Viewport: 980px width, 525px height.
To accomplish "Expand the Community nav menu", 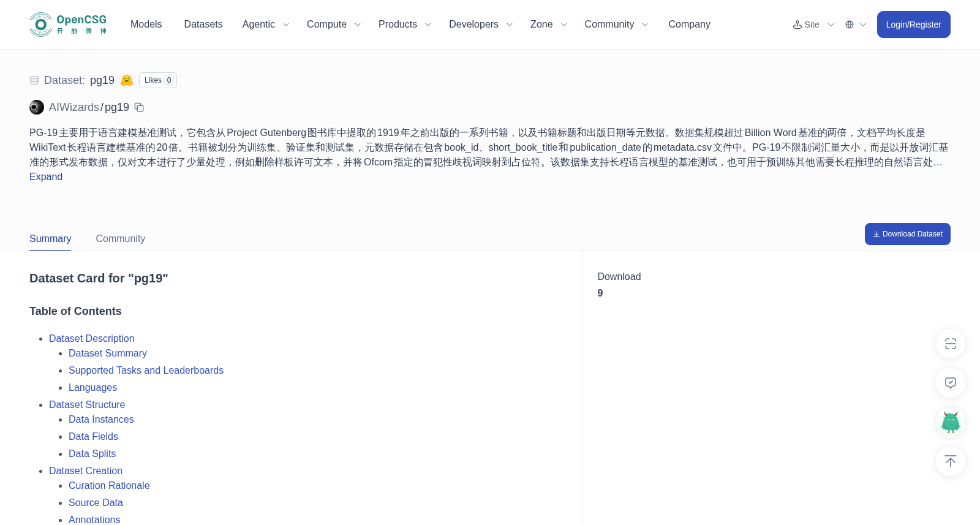I will 617,25.
